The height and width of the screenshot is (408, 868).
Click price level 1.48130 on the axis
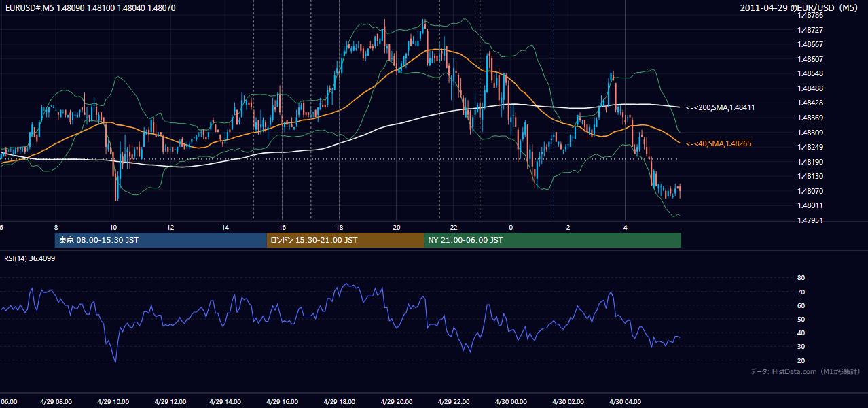point(810,176)
